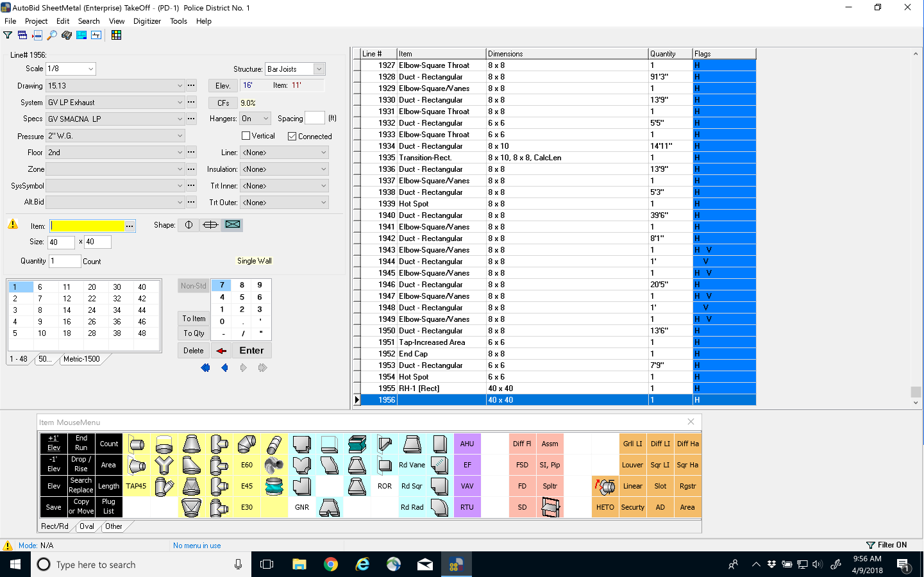Open the Digitizer menu
This screenshot has width=924, height=577.
pyautogui.click(x=146, y=21)
